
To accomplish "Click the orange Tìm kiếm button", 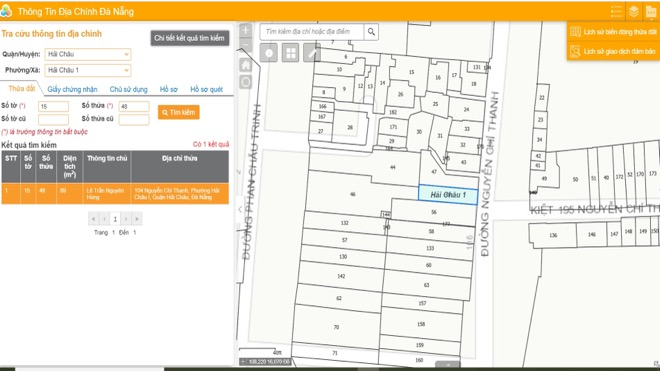I will (x=178, y=112).
